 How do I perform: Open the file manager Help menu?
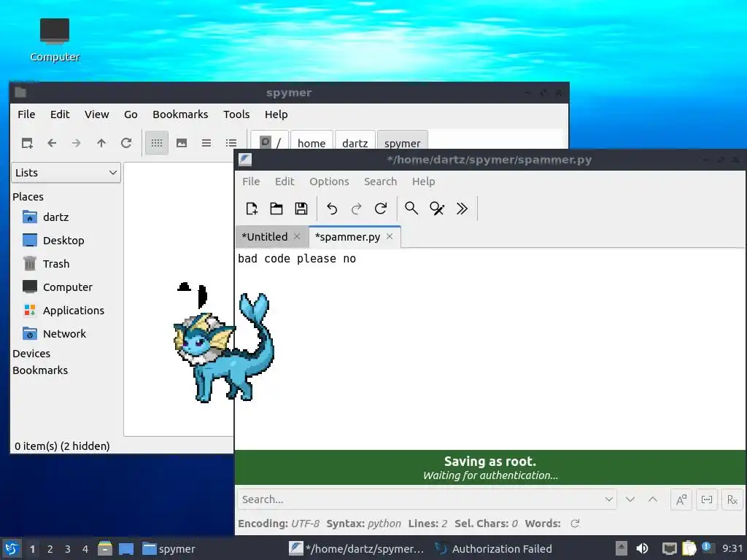click(276, 114)
